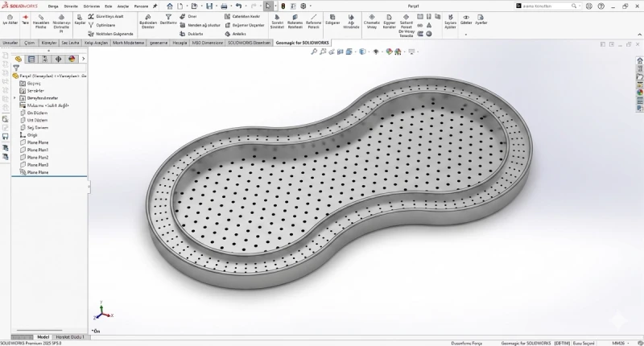Open the search box dropdown arrow

[x=580, y=6]
